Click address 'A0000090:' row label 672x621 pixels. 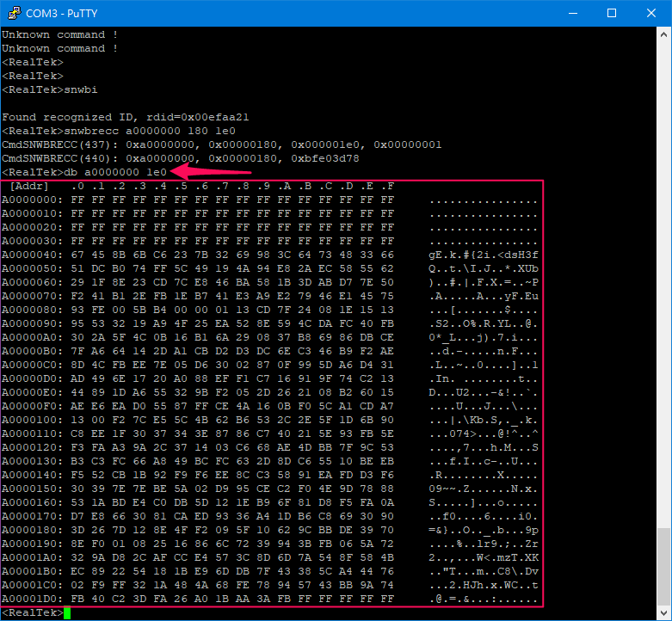[32, 323]
